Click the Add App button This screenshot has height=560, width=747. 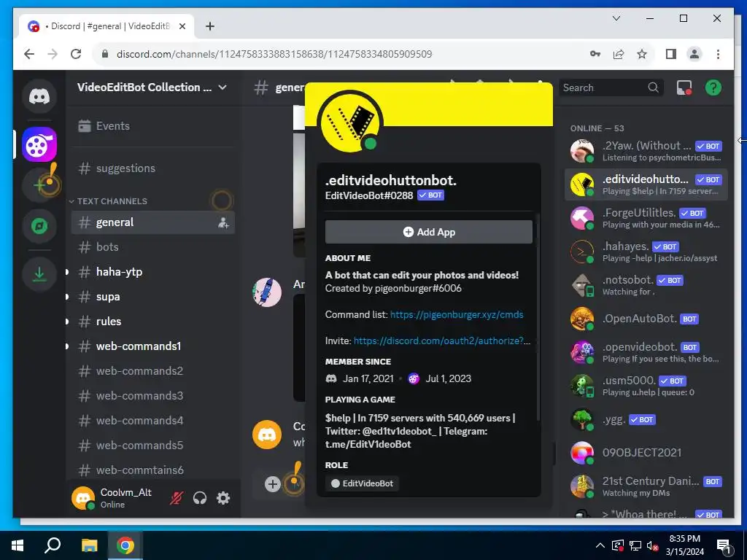tap(429, 232)
